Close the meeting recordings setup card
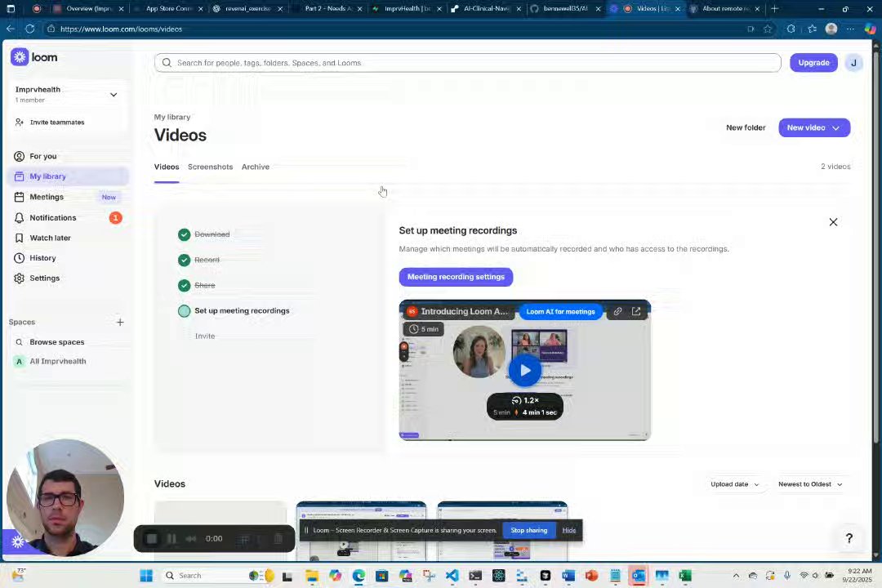Image resolution: width=882 pixels, height=588 pixels. [x=833, y=222]
